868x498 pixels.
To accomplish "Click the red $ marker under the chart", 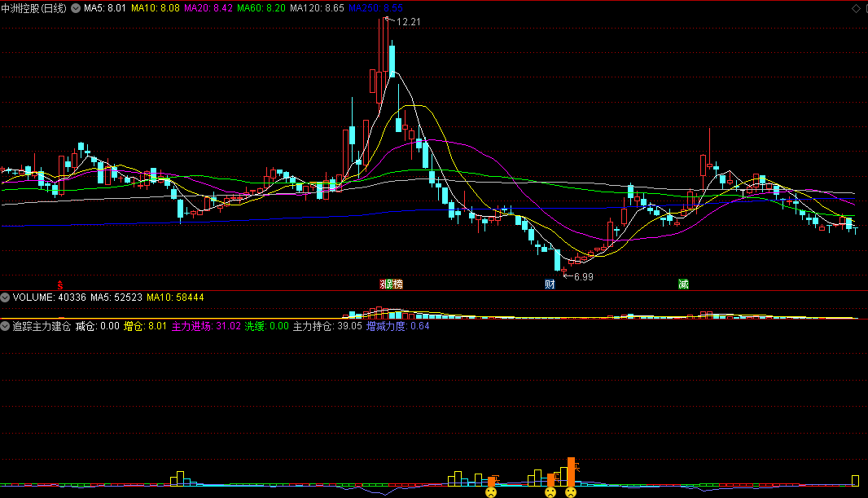I will [60, 284].
